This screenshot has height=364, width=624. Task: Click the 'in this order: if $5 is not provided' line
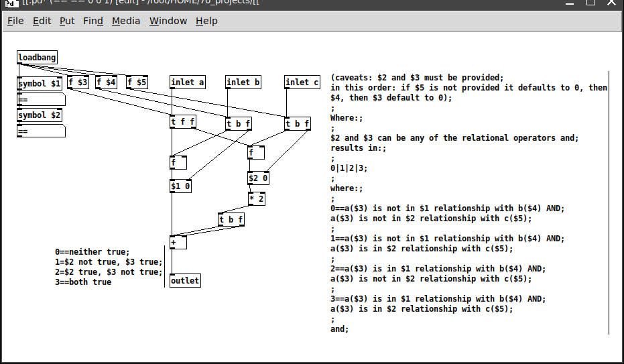click(469, 88)
